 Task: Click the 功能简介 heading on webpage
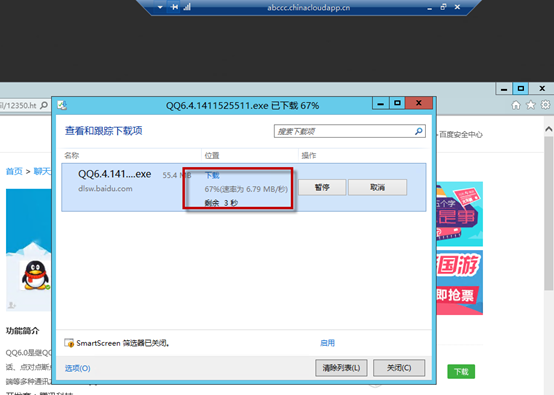tap(23, 331)
